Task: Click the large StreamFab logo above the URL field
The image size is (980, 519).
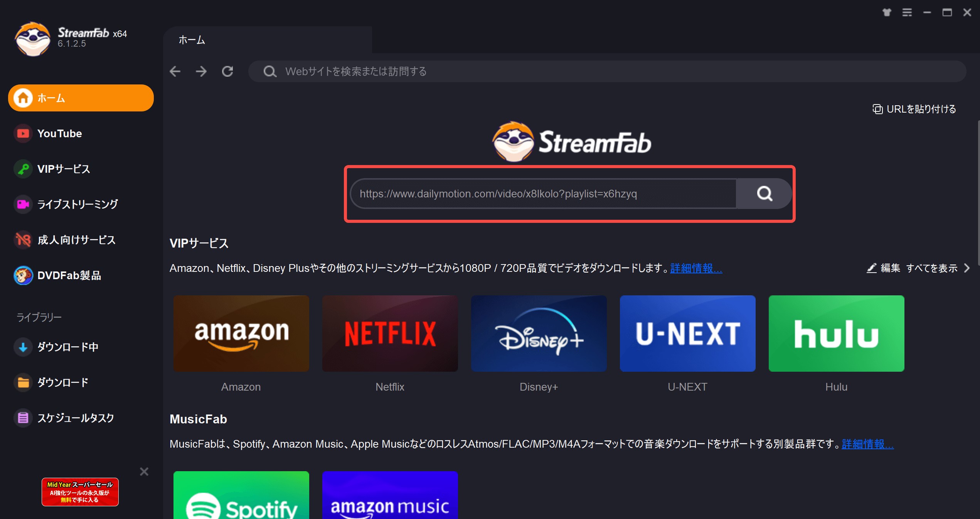Action: (572, 142)
